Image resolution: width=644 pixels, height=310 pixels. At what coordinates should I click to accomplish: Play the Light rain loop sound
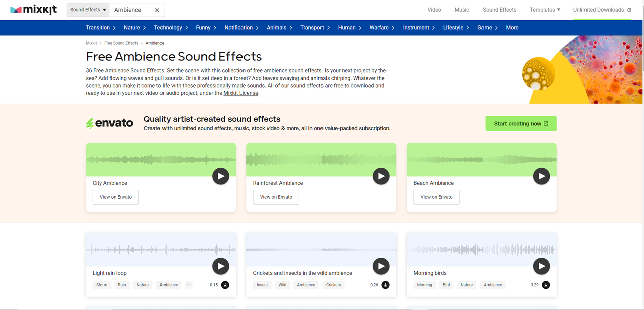221,266
